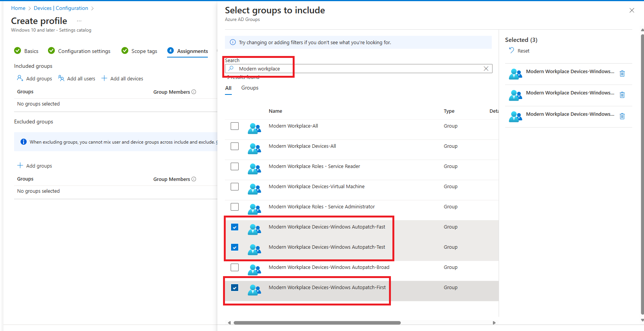644x331 pixels.
Task: Uncheck the Windows Autopatch-Test group
Action: (x=234, y=247)
